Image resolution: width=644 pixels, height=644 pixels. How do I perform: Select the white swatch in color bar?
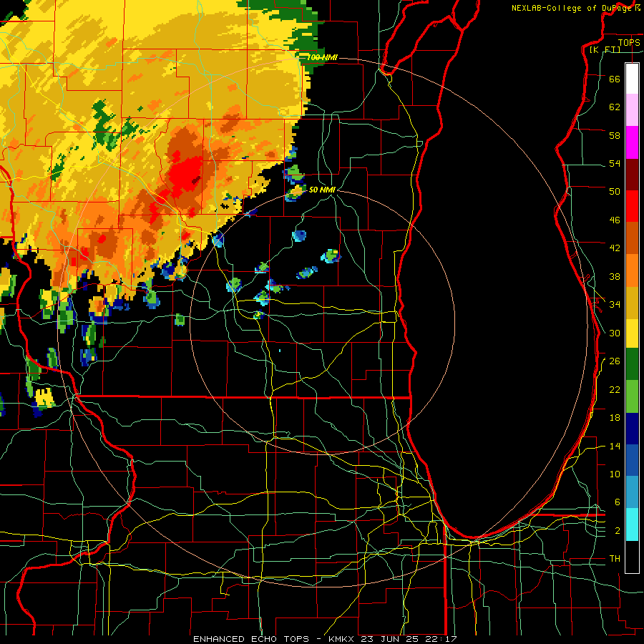pos(632,79)
